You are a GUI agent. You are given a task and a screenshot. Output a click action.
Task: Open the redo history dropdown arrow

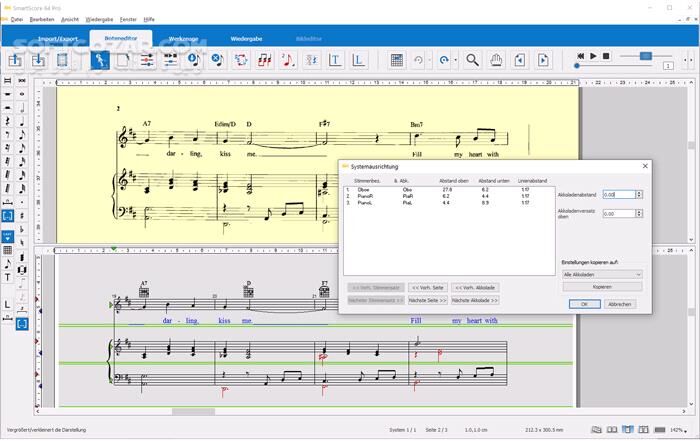(455, 60)
